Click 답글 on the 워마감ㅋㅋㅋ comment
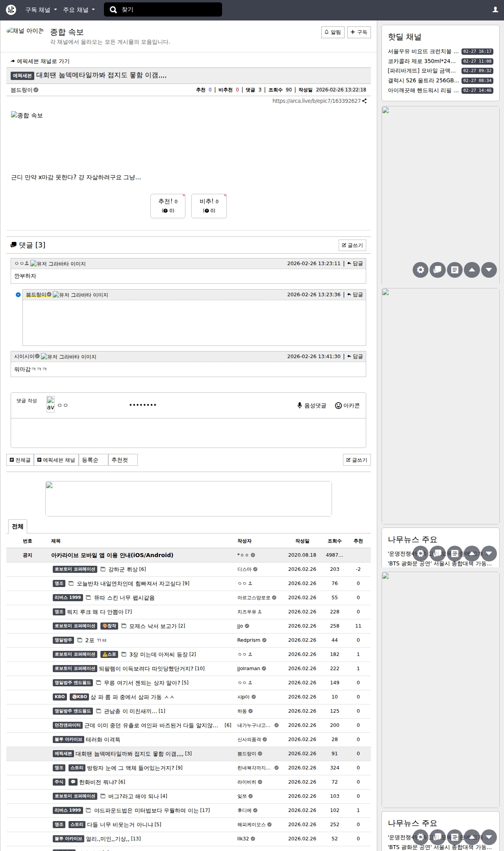 355,357
